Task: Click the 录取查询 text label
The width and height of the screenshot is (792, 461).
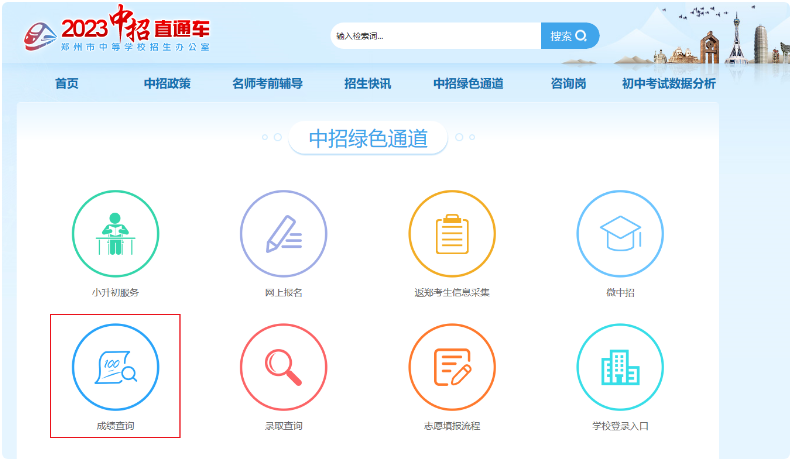Action: click(x=283, y=426)
